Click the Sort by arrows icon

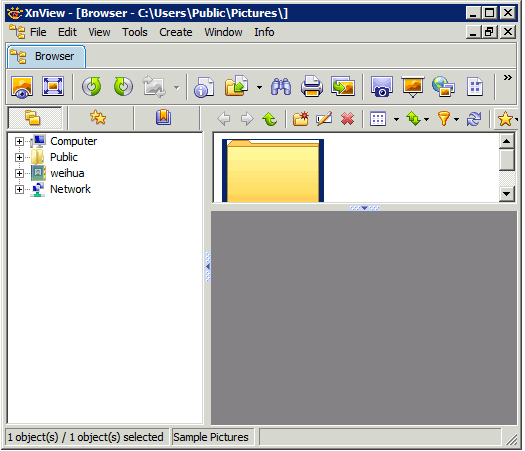click(414, 119)
